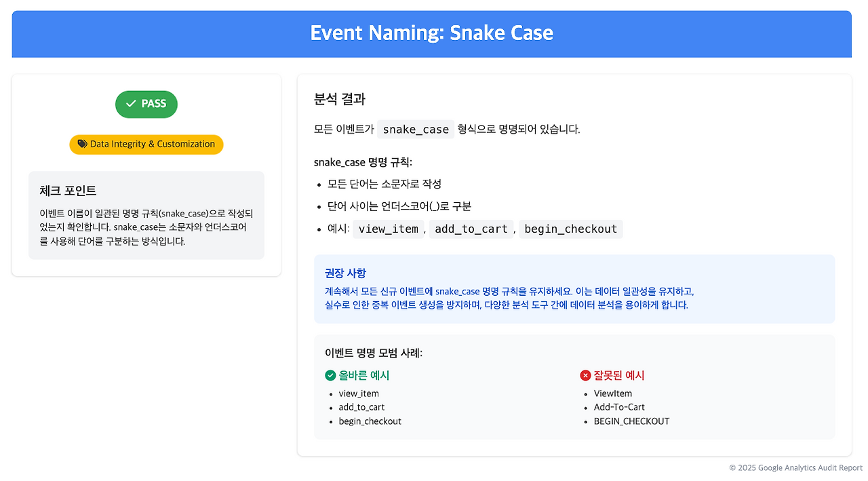
Task: Select the Data Integrity & Customization tag
Action: pyautogui.click(x=146, y=144)
